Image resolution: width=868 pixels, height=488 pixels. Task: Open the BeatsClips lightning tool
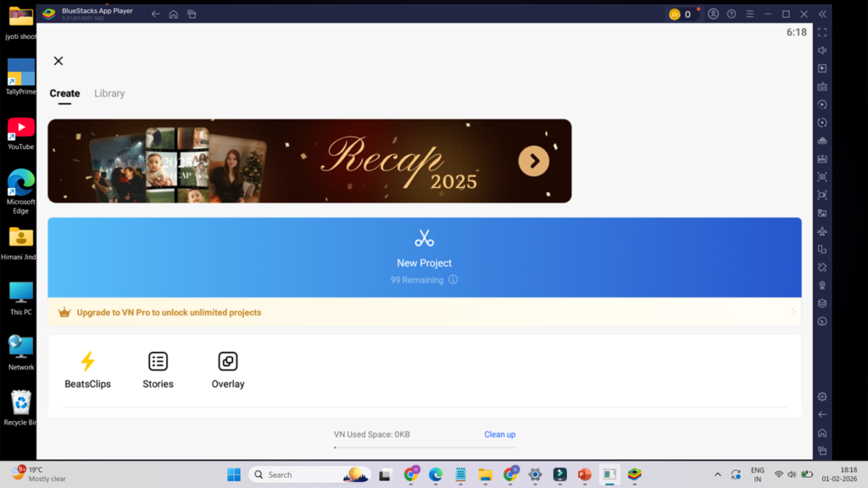tap(87, 362)
